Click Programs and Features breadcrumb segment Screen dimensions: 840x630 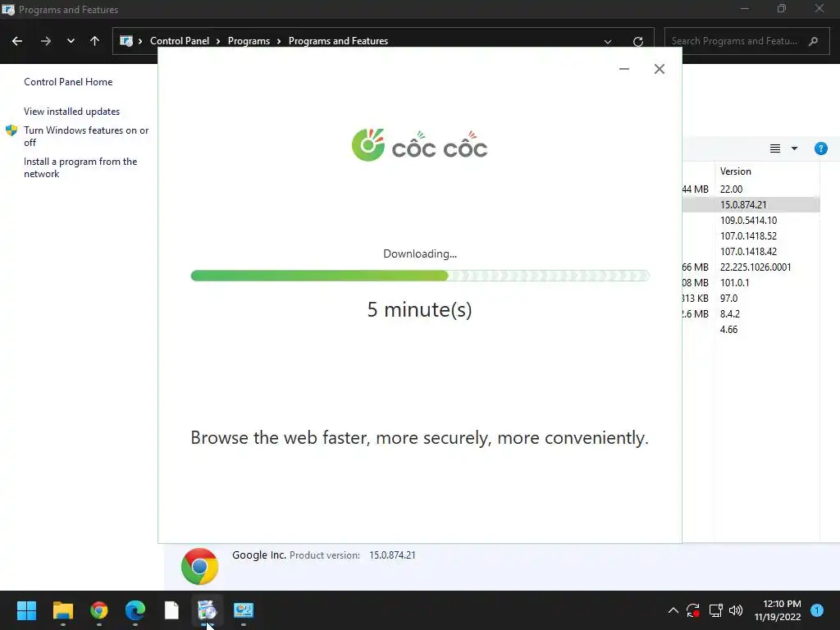(x=338, y=41)
